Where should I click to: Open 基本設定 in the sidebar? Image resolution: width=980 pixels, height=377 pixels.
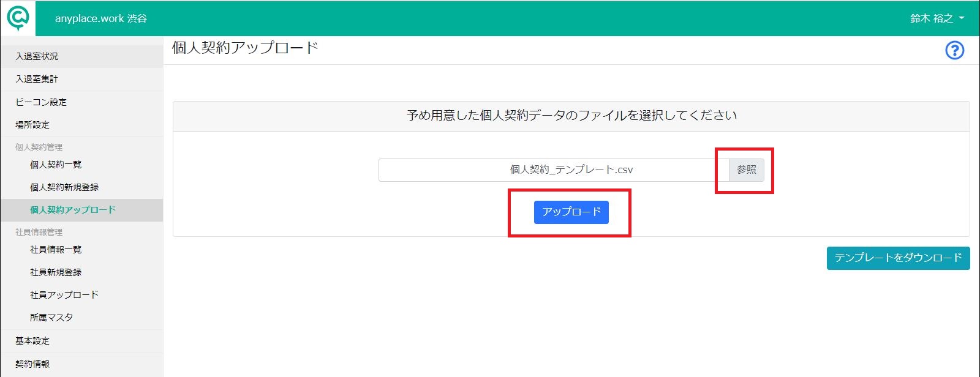81,341
